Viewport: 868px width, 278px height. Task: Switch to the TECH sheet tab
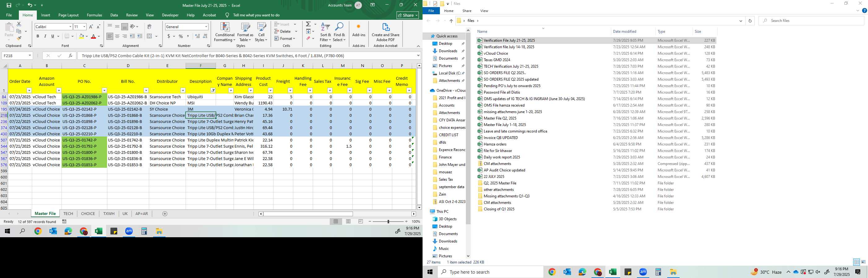pos(68,214)
